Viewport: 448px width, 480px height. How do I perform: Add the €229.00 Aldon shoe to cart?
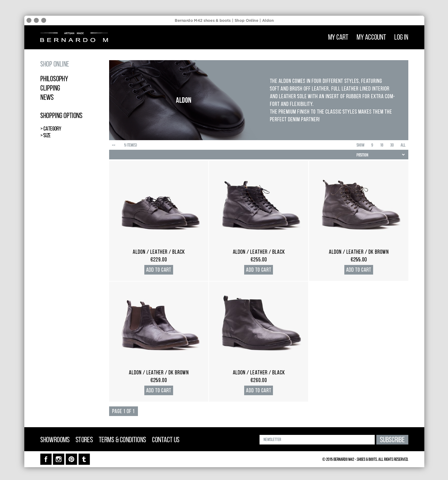[x=159, y=270]
